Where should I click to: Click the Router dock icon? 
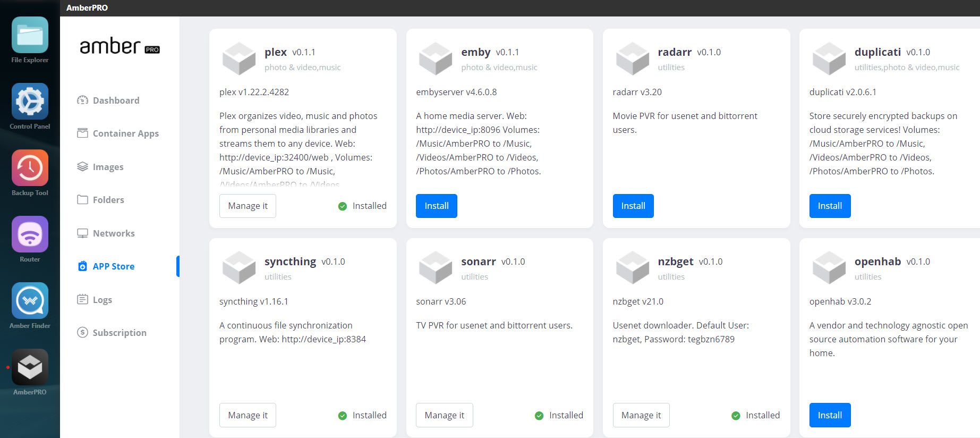pos(30,234)
